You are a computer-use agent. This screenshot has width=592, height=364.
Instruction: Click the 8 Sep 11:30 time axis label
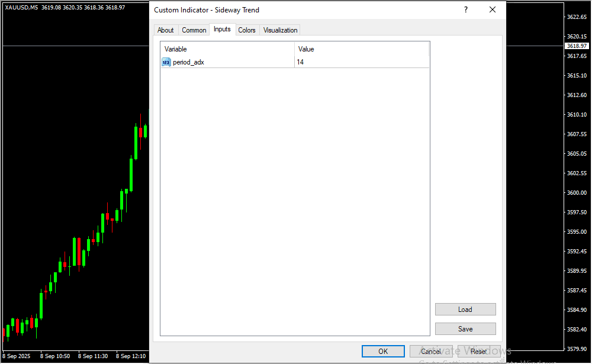pyautogui.click(x=93, y=356)
